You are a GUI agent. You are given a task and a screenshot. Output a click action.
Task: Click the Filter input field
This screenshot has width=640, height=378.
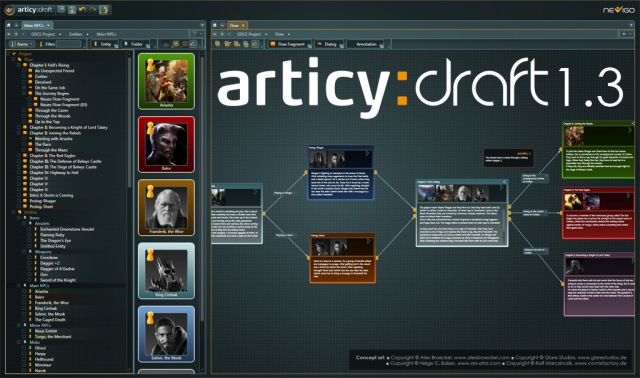pos(69,44)
